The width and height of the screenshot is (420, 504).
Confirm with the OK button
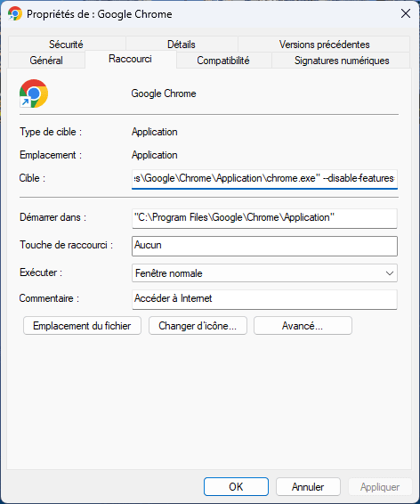(x=236, y=487)
